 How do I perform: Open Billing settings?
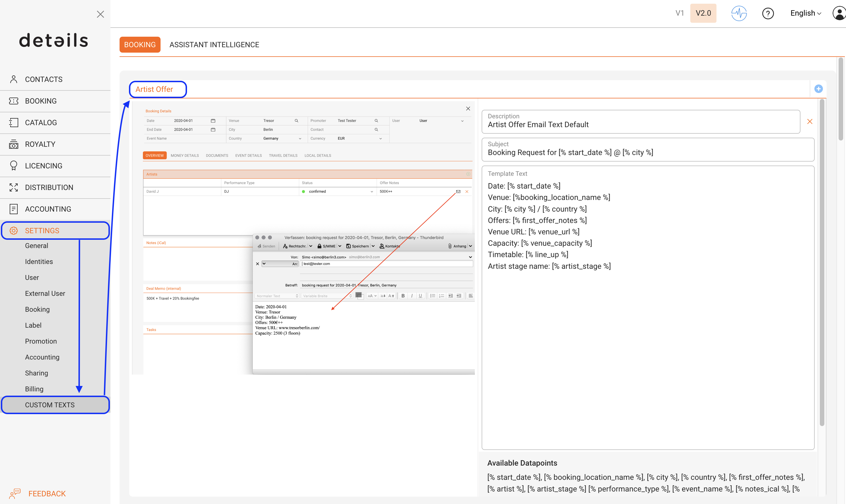tap(34, 389)
